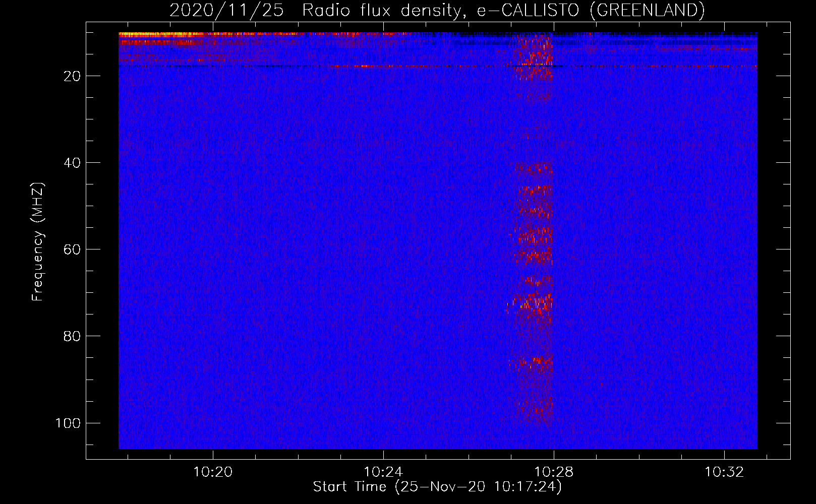
Task: Click the '60' frequency tick label
Action: click(x=72, y=249)
